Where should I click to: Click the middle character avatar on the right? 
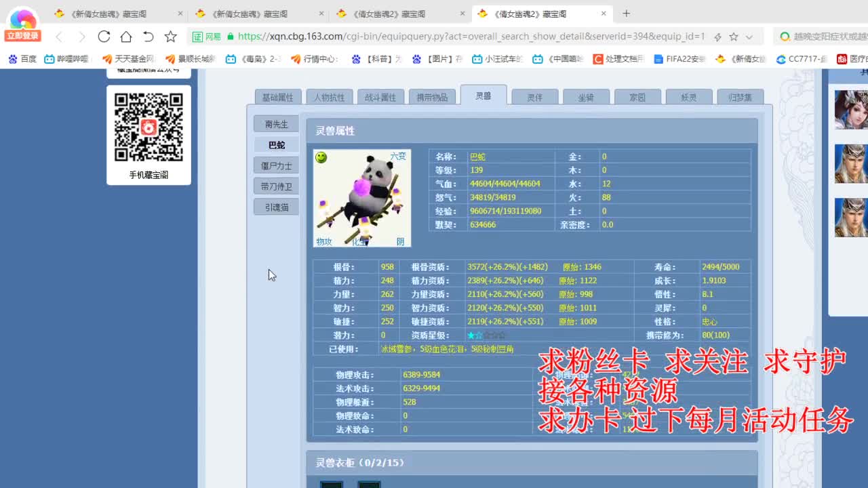pyautogui.click(x=851, y=163)
